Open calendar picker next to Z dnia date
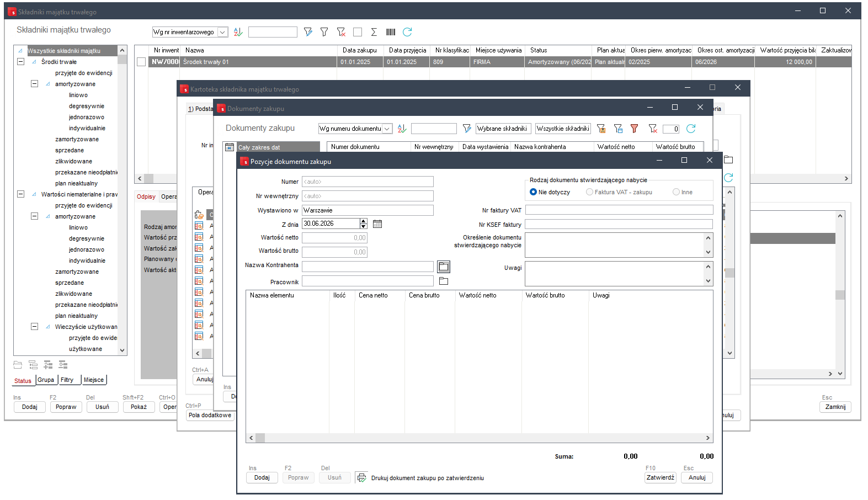 tap(377, 224)
